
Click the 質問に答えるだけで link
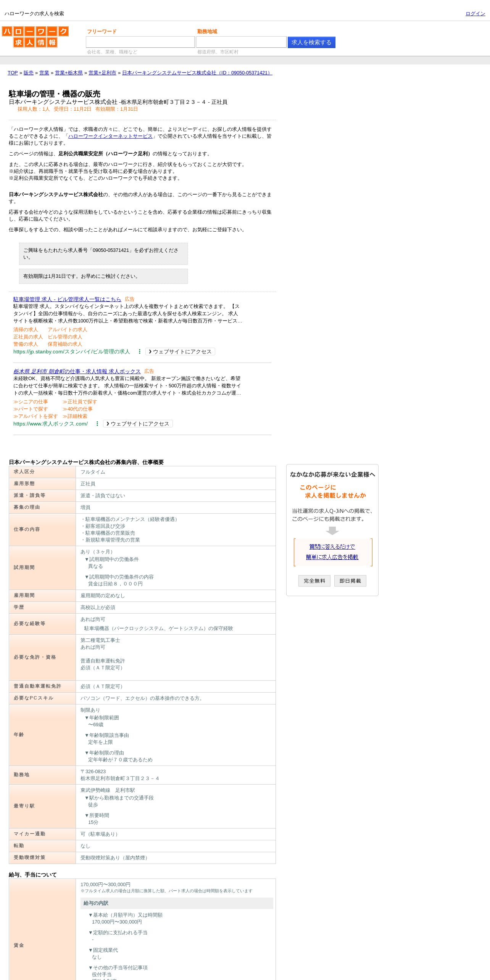[332, 547]
